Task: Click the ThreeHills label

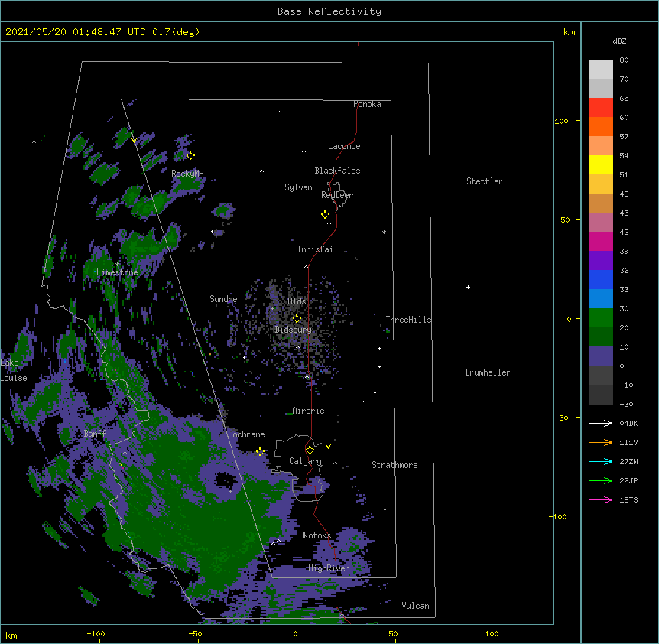Action: pos(409,320)
